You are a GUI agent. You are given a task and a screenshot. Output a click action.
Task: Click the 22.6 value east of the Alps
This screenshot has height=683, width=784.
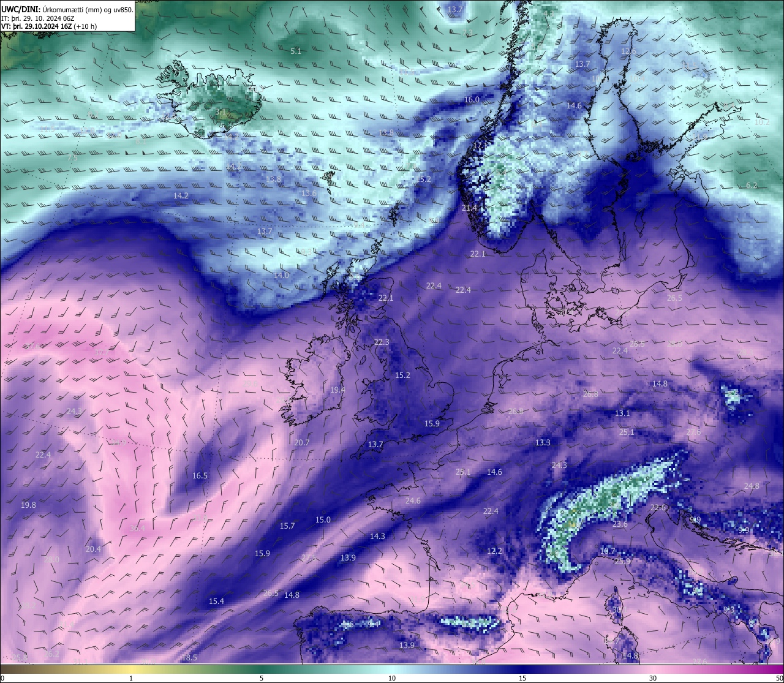[x=658, y=508]
